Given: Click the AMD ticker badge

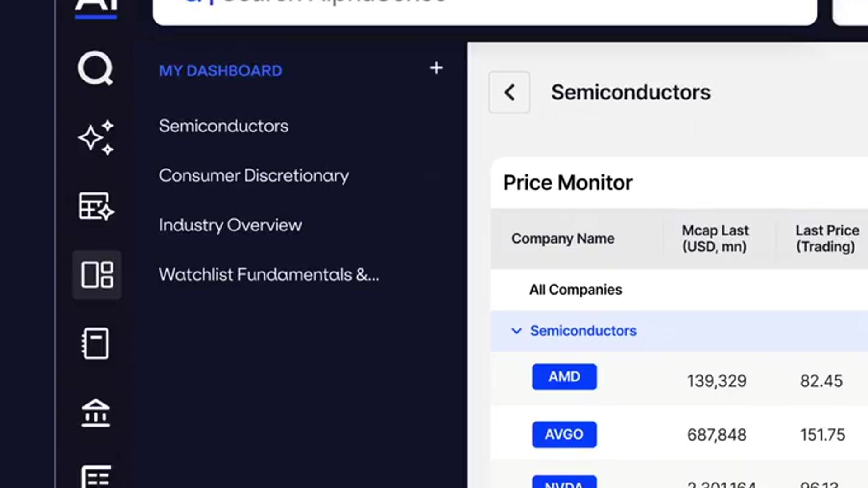Looking at the screenshot, I should tap(564, 377).
